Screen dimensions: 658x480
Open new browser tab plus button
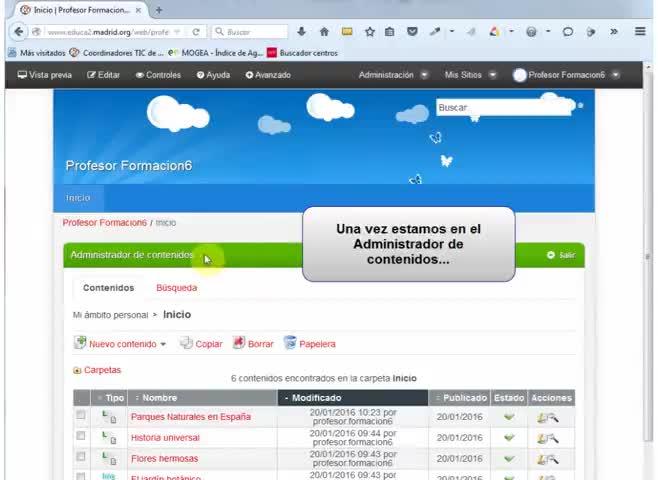pos(159,10)
